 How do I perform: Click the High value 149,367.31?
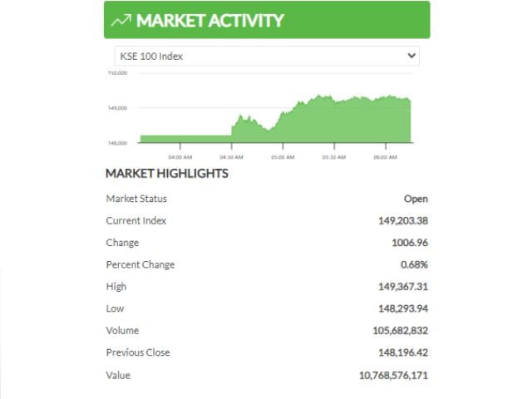click(x=403, y=287)
